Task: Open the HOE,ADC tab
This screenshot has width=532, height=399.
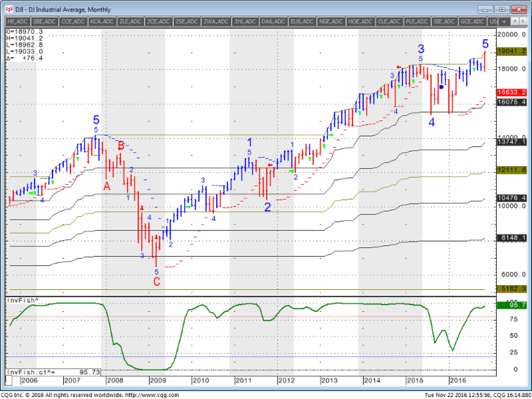Action: pyautogui.click(x=360, y=21)
